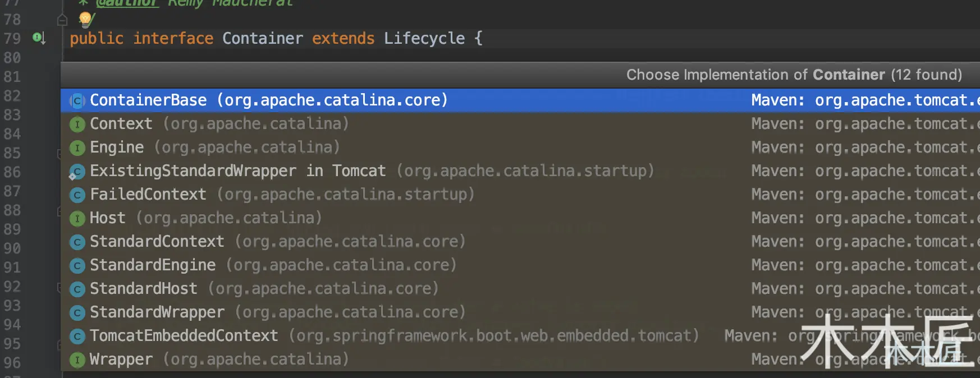The image size is (980, 378).
Task: Choose StandardContext from the implementations list
Action: click(277, 242)
